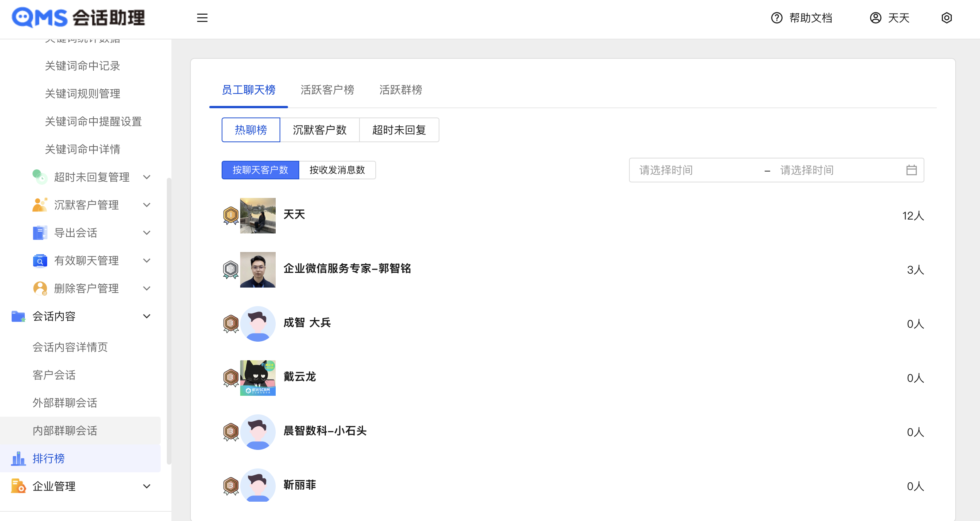The height and width of the screenshot is (521, 980).
Task: Click the gold rank 1 medal beside 天天
Action: (231, 216)
